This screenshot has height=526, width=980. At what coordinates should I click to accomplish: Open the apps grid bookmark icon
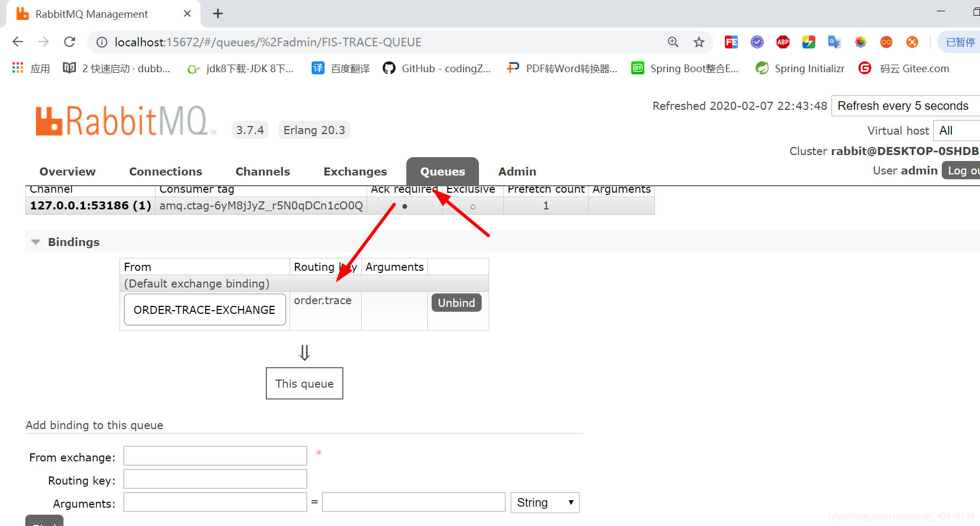(18, 68)
